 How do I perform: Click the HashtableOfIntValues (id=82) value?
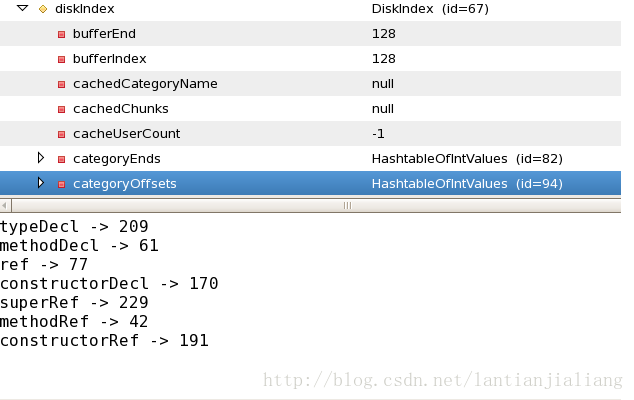[467, 159]
